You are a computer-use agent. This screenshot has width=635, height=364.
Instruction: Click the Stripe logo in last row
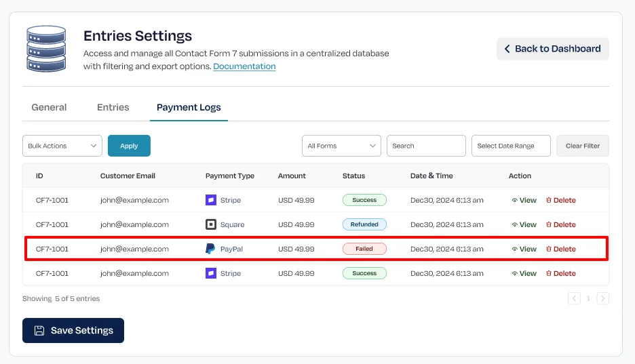click(x=210, y=273)
